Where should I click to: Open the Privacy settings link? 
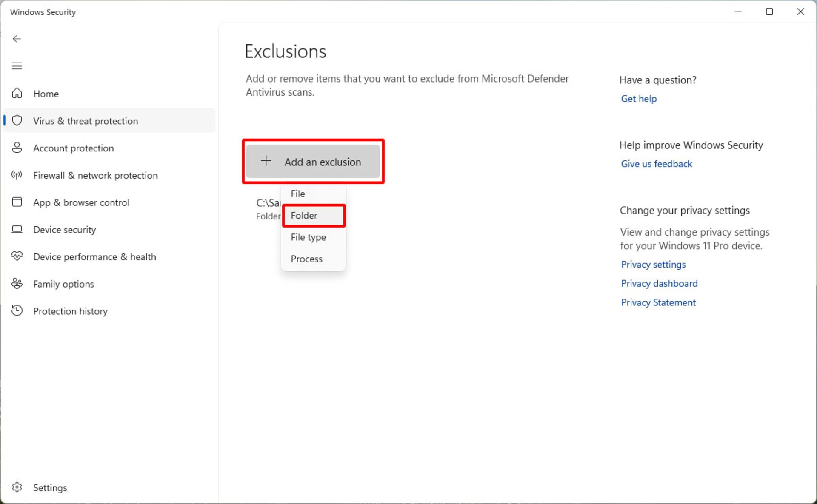pos(654,264)
